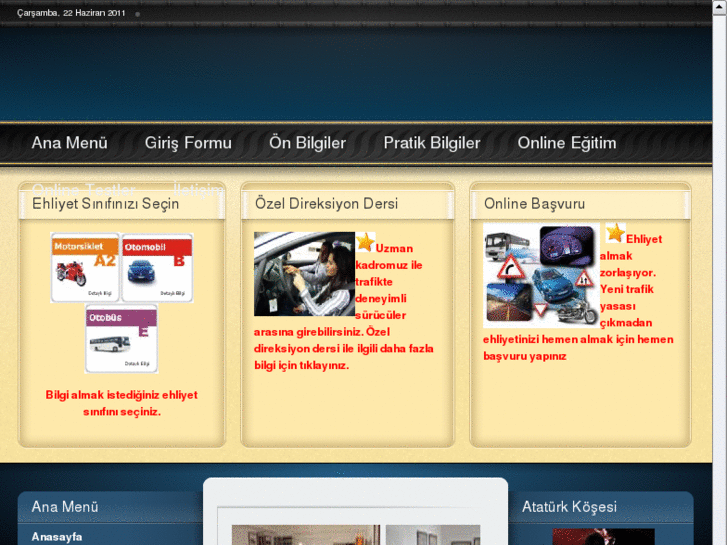
Task: Open the Giriş Formu menu item
Action: (188, 143)
